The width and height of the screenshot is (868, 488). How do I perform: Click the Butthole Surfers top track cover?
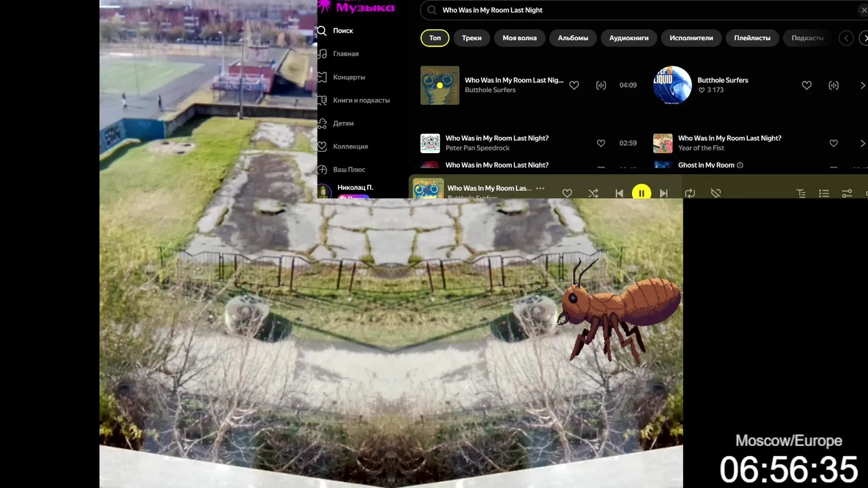(x=439, y=85)
